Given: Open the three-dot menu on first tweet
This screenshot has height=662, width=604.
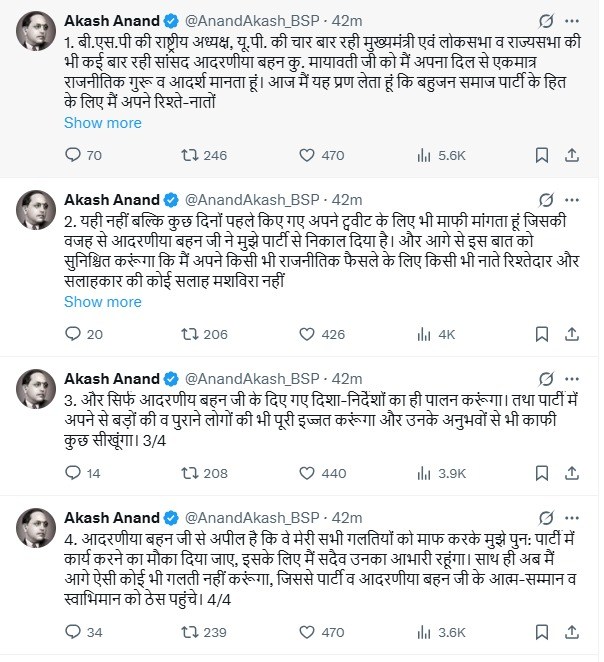Looking at the screenshot, I should tap(572, 21).
